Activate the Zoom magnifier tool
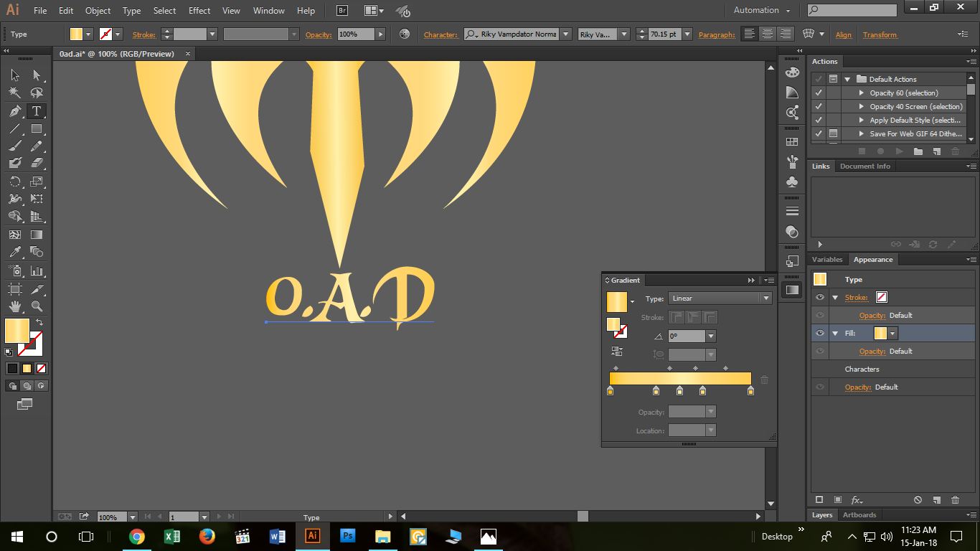Screen dimensions: 980x551 coord(37,306)
